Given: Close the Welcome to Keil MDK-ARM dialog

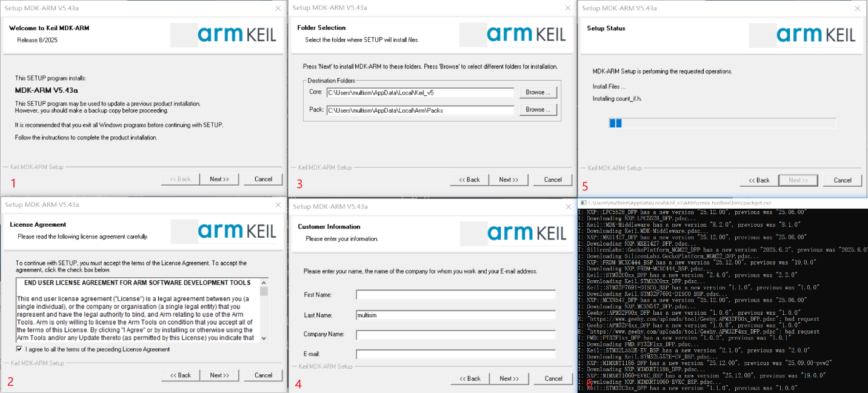Looking at the screenshot, I should 278,8.
